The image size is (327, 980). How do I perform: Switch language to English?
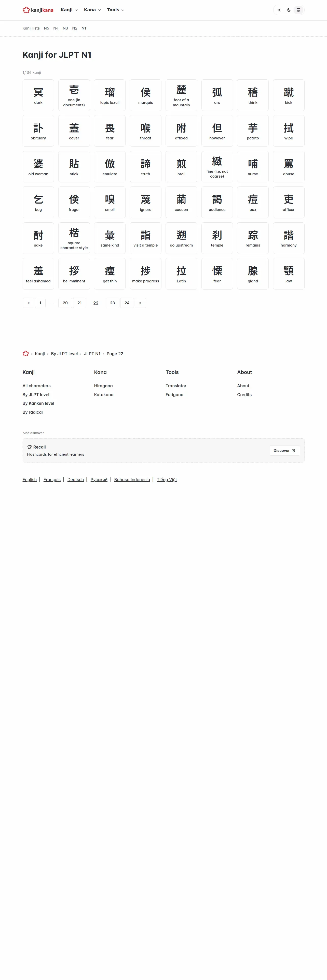coord(30,480)
